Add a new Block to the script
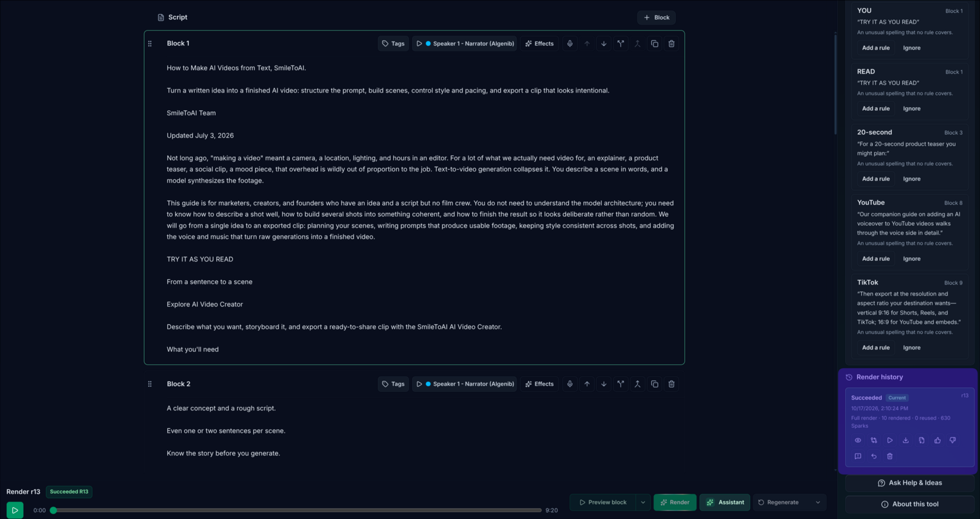The width and height of the screenshot is (980, 519). tap(656, 18)
